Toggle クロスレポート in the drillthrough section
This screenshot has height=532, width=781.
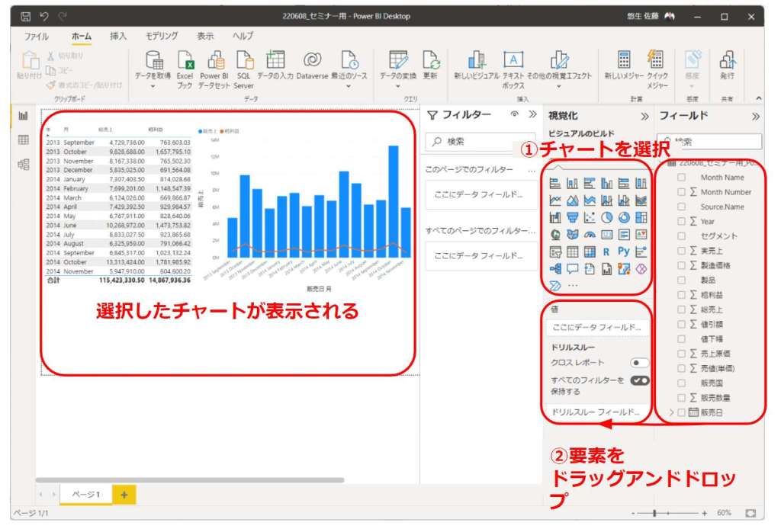tap(639, 363)
